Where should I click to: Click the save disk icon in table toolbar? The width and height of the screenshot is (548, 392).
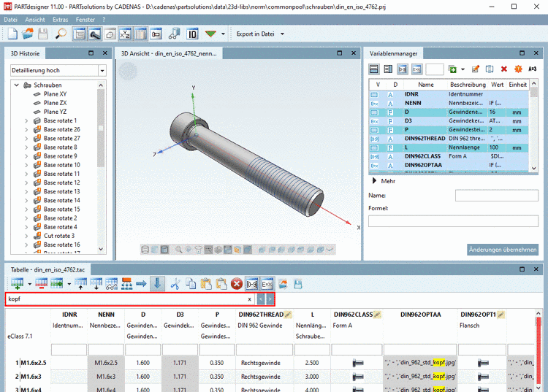(x=298, y=284)
